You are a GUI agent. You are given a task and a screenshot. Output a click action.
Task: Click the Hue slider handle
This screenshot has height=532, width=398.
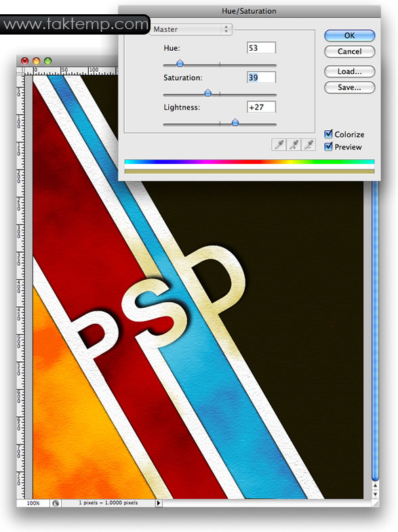pos(180,63)
